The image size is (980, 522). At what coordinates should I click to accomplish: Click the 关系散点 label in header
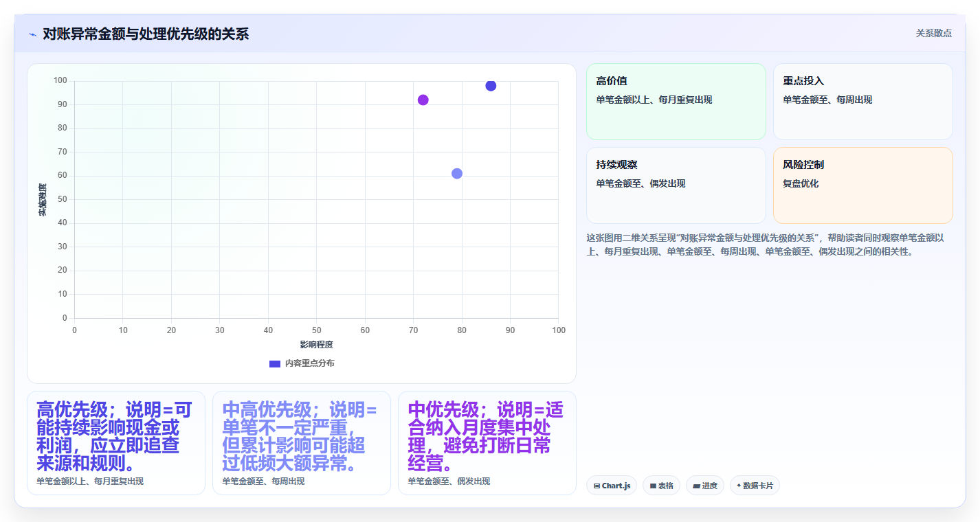point(933,33)
